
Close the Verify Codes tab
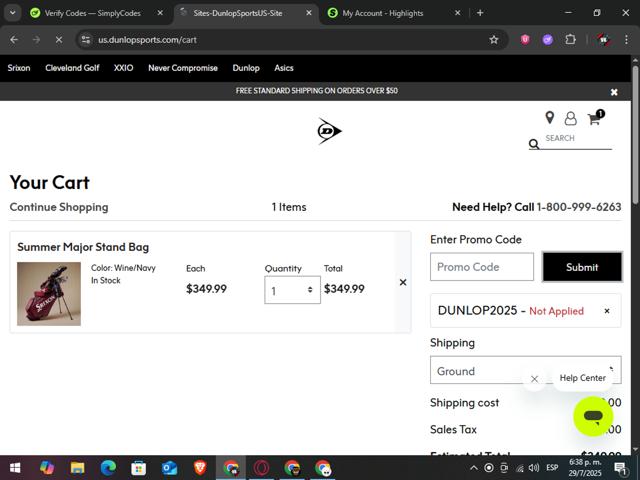160,13
